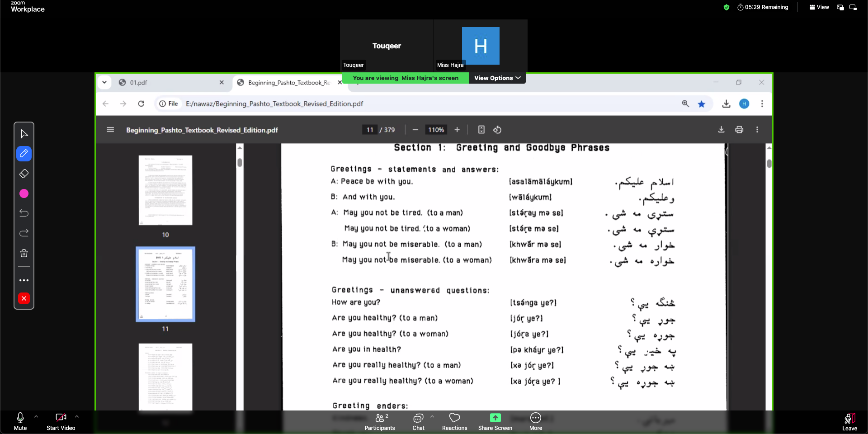Viewport: 868px width, 434px height.
Task: Rotate the PDF counterclockwise
Action: tap(497, 130)
